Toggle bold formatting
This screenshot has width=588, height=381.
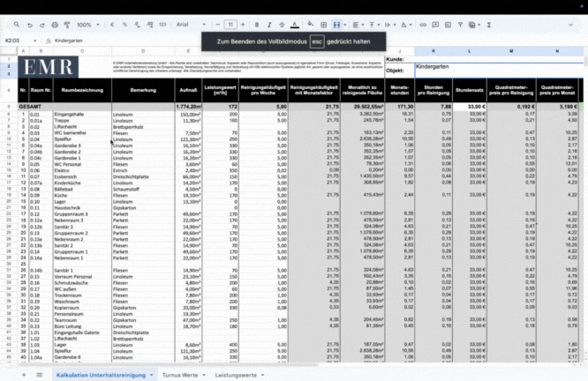tap(257, 25)
